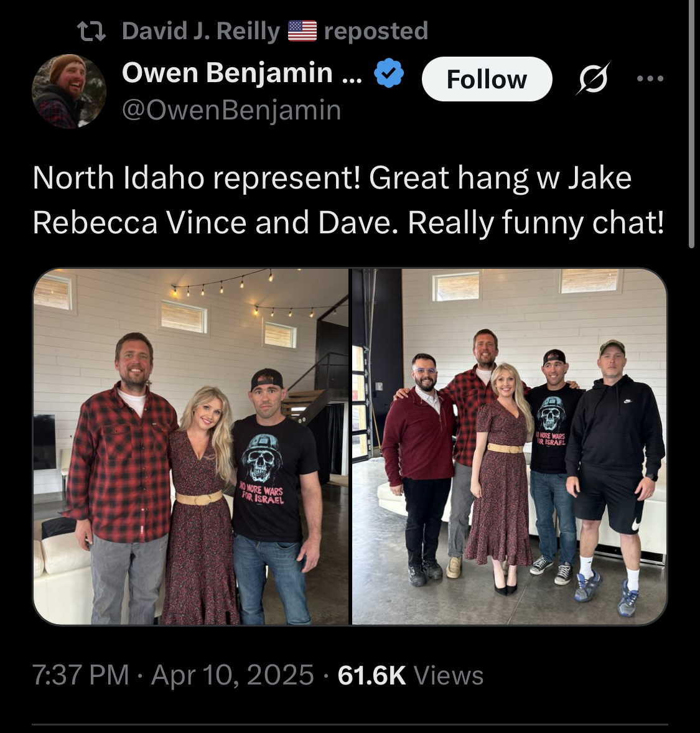Image resolution: width=700 pixels, height=733 pixels.
Task: Open the three-dot more options menu
Action: coord(650,78)
